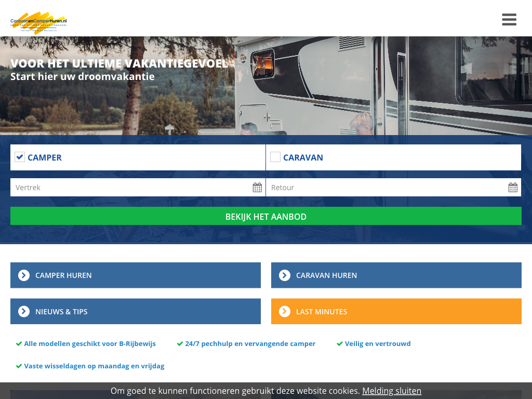Click the arrow icon beside Caravan Huren
Viewport: 532px width, 399px height.
285,275
